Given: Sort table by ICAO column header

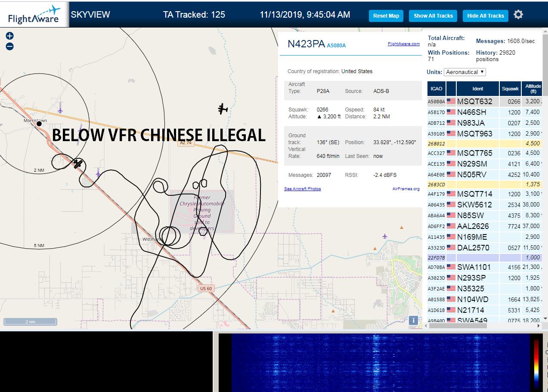Looking at the screenshot, I should tap(437, 89).
